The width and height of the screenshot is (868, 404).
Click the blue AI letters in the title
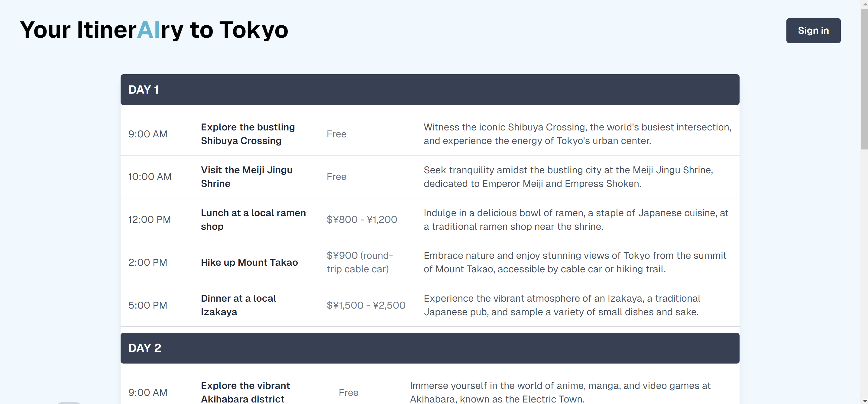[x=148, y=30]
